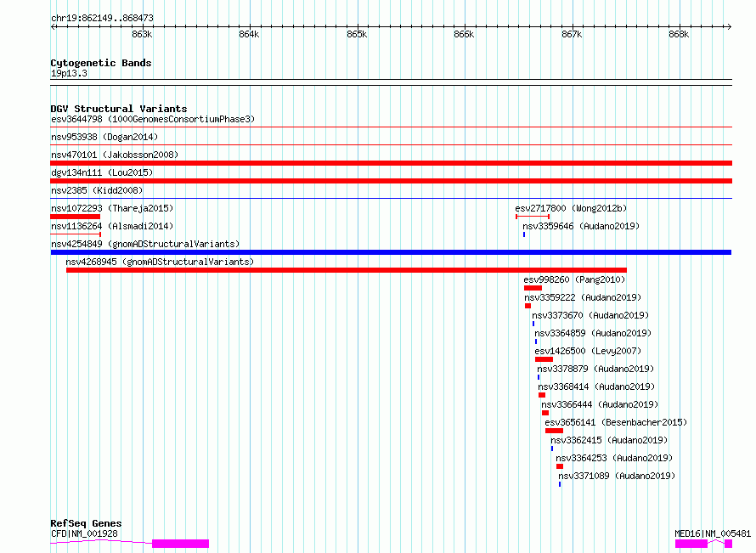Click the nsv3364859 (Audano2019) label
Viewport: 756px width, 553px height.
[593, 333]
